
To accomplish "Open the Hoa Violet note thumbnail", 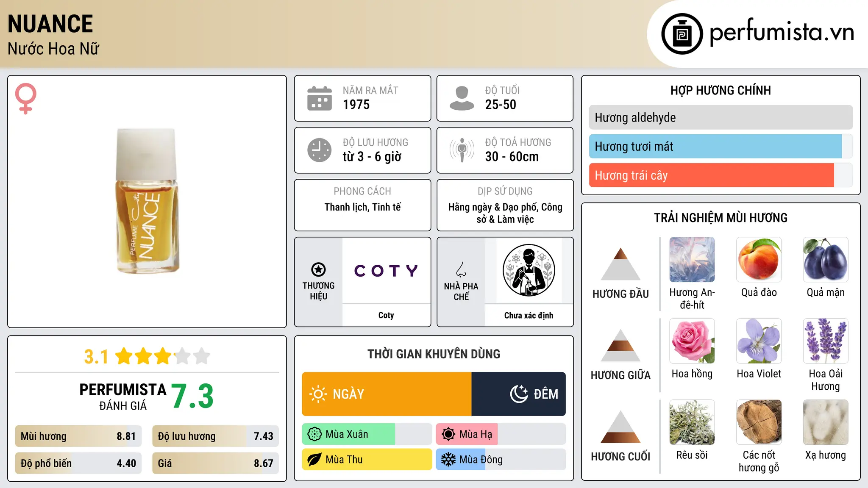I will click(x=759, y=341).
